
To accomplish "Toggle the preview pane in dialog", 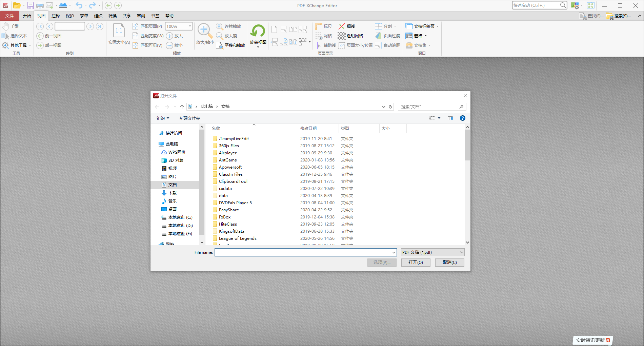I will point(450,118).
